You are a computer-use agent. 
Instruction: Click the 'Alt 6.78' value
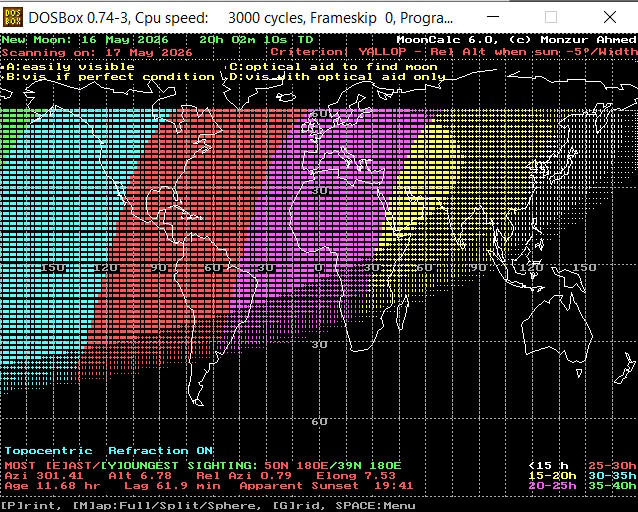click(x=140, y=476)
